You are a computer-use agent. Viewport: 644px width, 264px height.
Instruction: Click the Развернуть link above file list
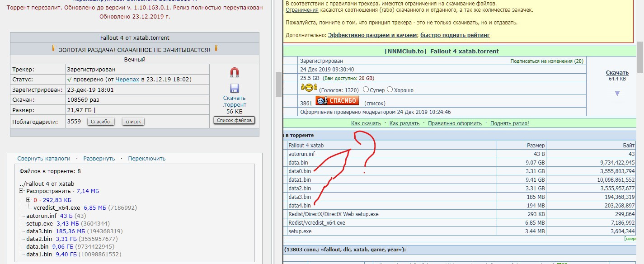pos(99,159)
